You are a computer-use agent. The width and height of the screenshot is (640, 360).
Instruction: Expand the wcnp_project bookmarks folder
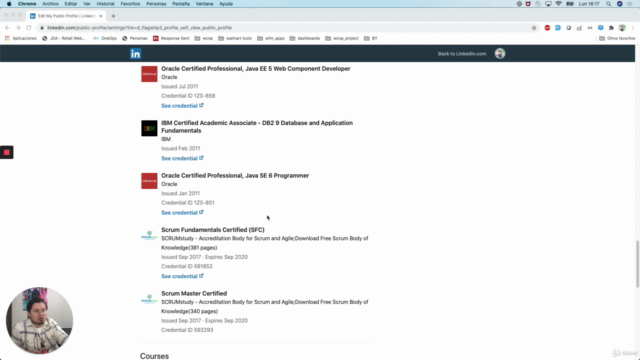tap(342, 38)
